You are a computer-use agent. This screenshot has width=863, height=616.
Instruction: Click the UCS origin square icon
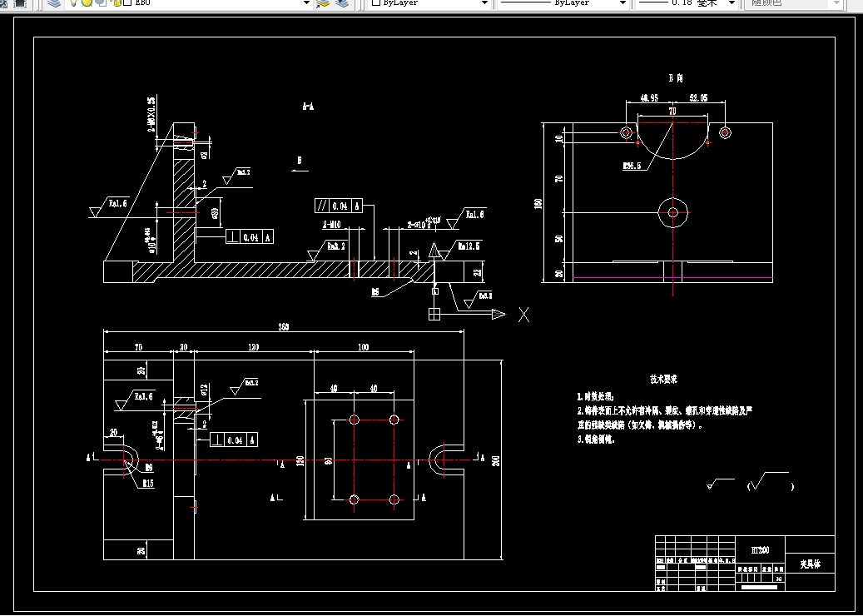coord(434,315)
